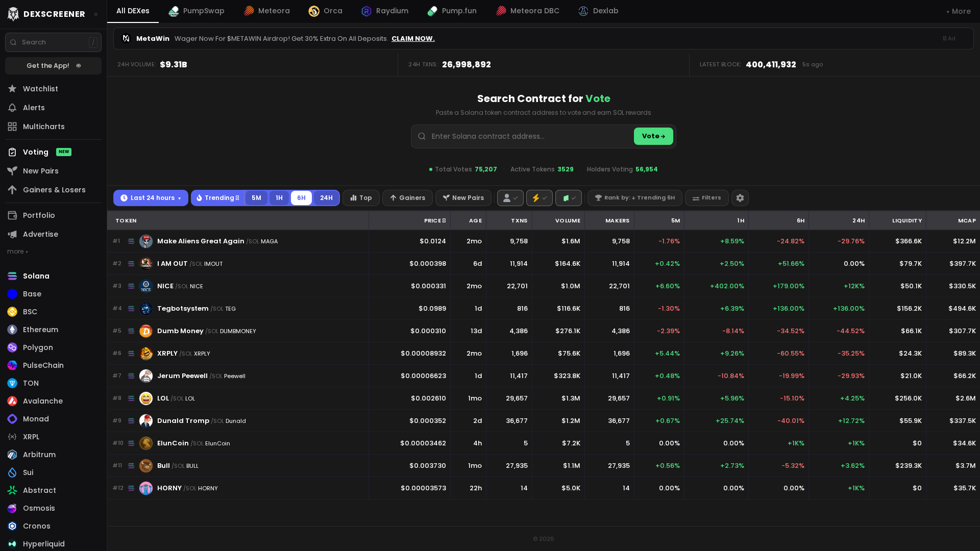This screenshot has width=980, height=551.
Task: Select the Arbitrum chain icon
Action: point(12,455)
